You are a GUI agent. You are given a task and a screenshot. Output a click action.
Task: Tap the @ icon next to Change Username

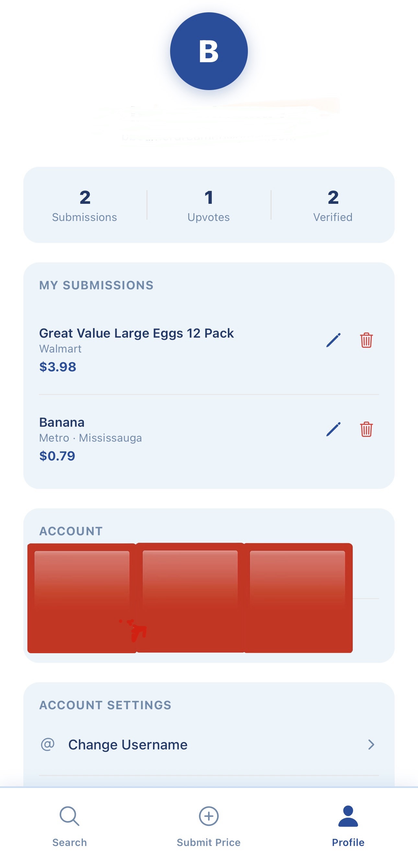tap(48, 744)
